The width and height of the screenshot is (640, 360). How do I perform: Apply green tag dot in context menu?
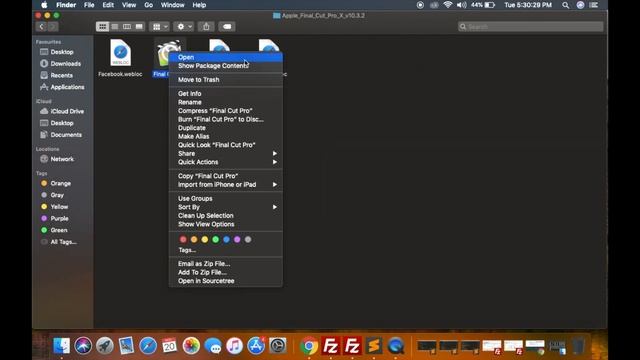click(x=216, y=240)
